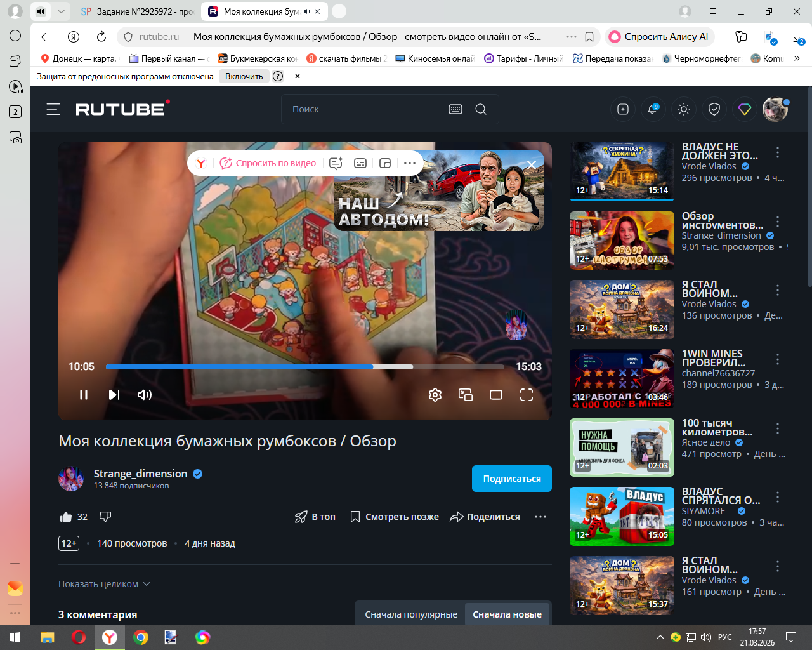This screenshot has height=650, width=812.
Task: Click the "Поделиться" share button
Action: pyautogui.click(x=485, y=517)
